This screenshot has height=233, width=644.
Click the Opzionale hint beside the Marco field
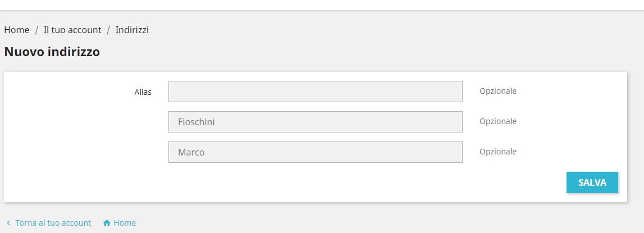point(497,152)
